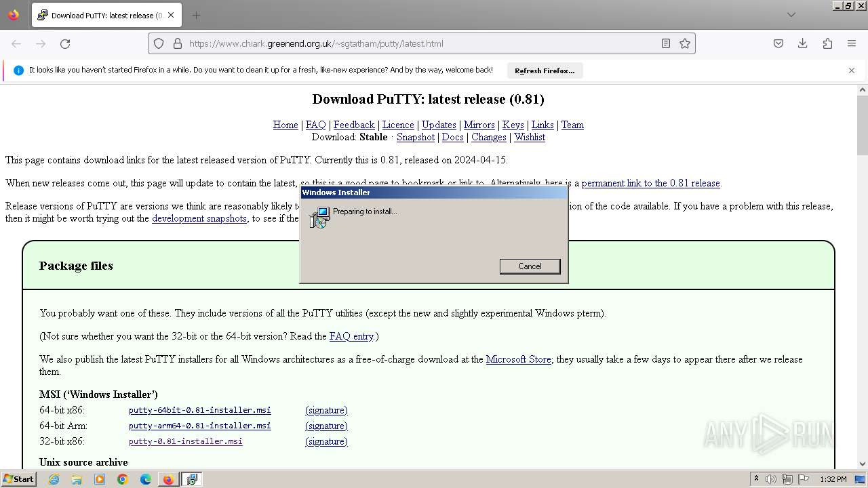Viewport: 868px width, 488px height.
Task: Switch to Windows Installer taskbar button
Action: coord(192,479)
